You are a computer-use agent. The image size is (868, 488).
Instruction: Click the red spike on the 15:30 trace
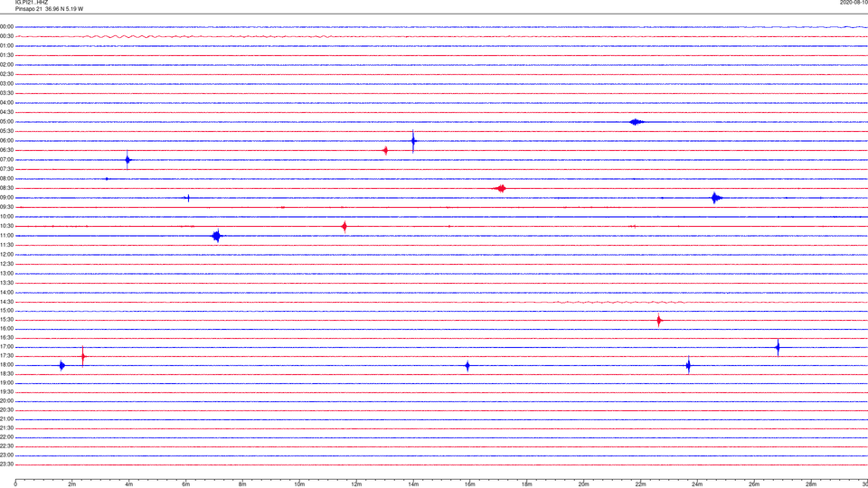click(659, 320)
